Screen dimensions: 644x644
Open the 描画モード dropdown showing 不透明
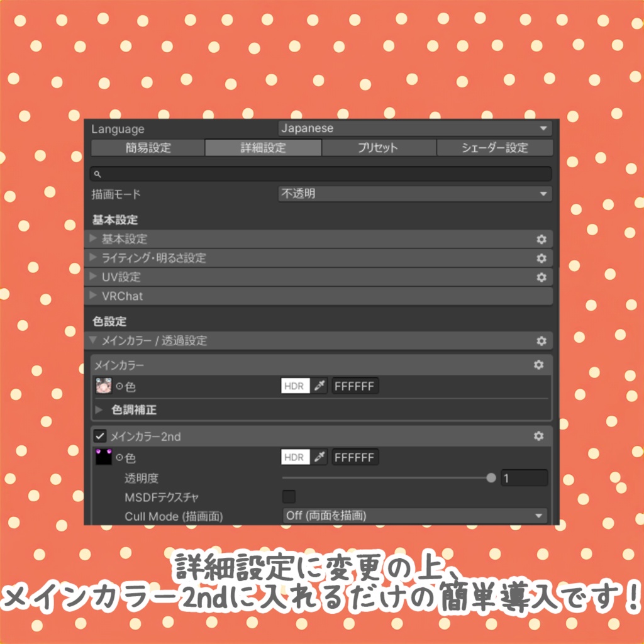coord(415,194)
